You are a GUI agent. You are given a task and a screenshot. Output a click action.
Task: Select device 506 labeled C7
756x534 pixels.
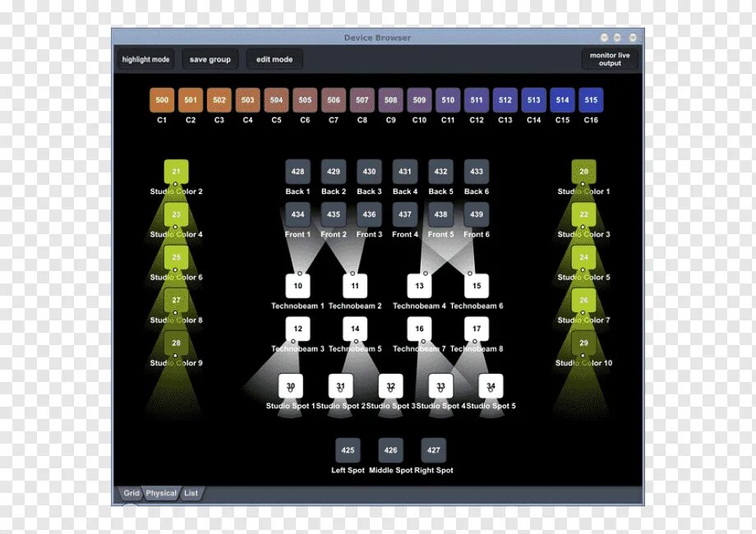coord(334,100)
